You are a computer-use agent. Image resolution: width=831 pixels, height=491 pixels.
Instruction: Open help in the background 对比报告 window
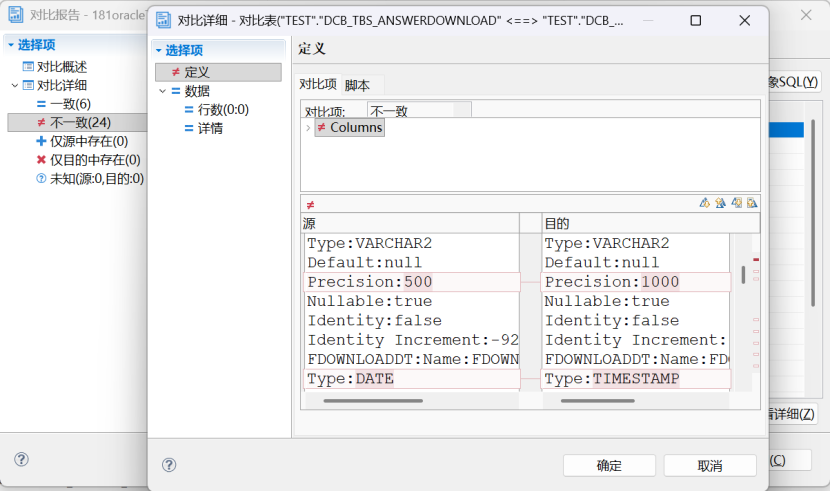click(21, 459)
